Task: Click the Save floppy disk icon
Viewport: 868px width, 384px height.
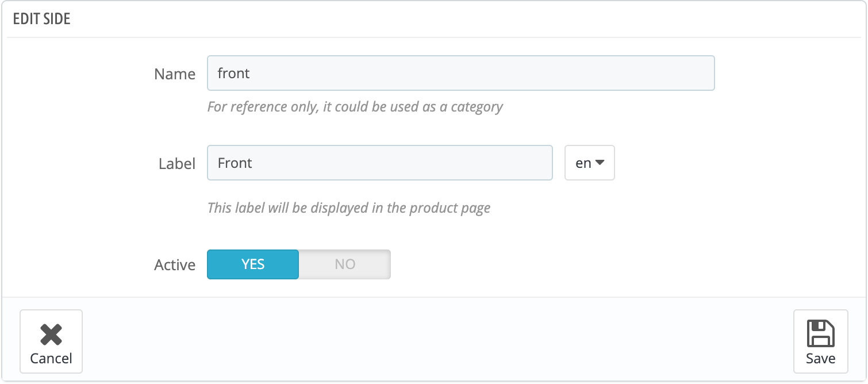Action: 820,333
